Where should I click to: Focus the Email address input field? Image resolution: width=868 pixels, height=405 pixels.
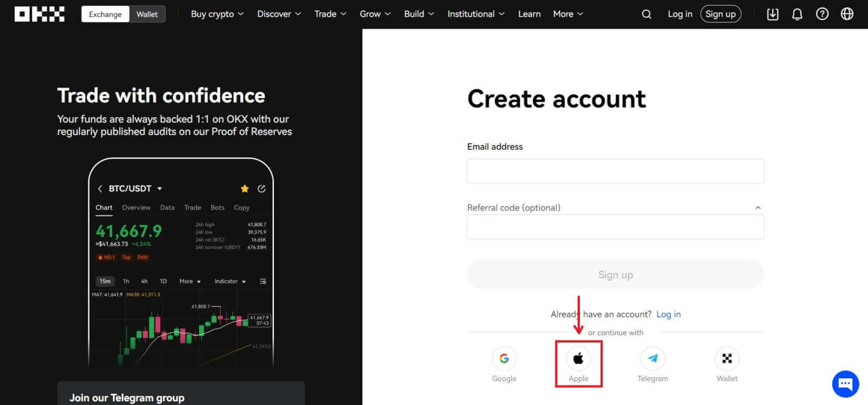click(x=615, y=172)
